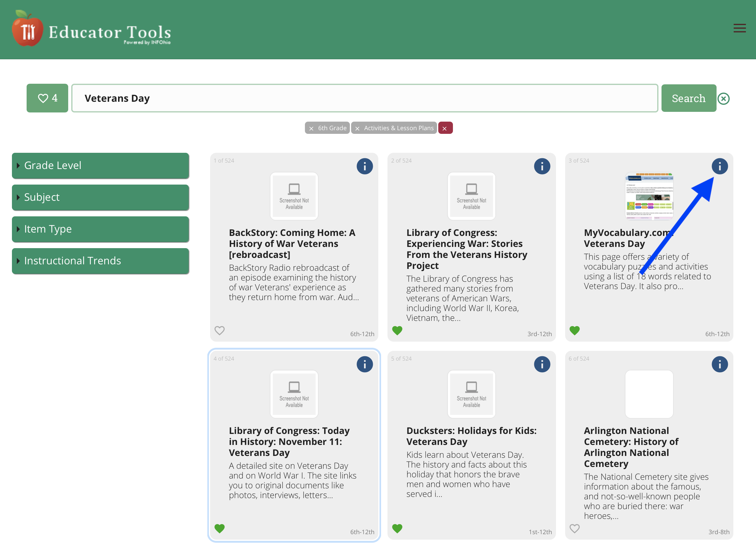Open info for Library of Congress Experiencing War card
Screen dimensions: 756x547
point(542,166)
